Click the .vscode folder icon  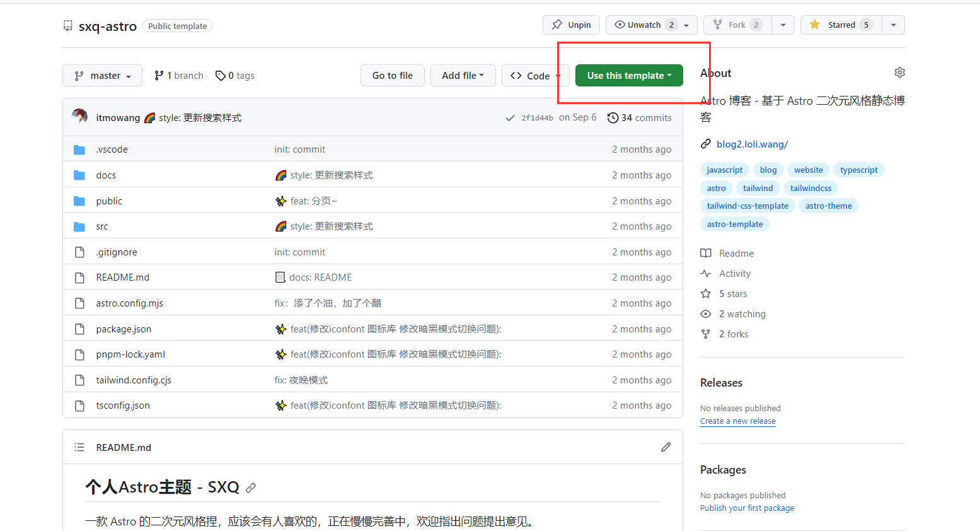79,149
